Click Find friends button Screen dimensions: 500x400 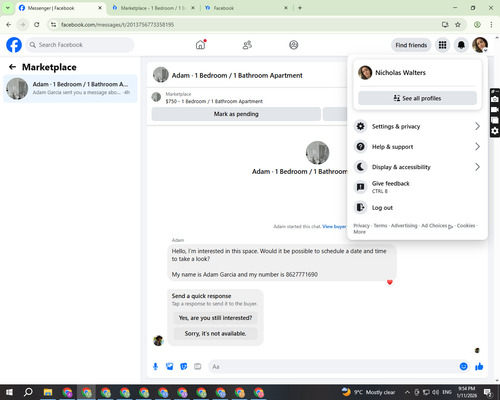click(x=411, y=45)
